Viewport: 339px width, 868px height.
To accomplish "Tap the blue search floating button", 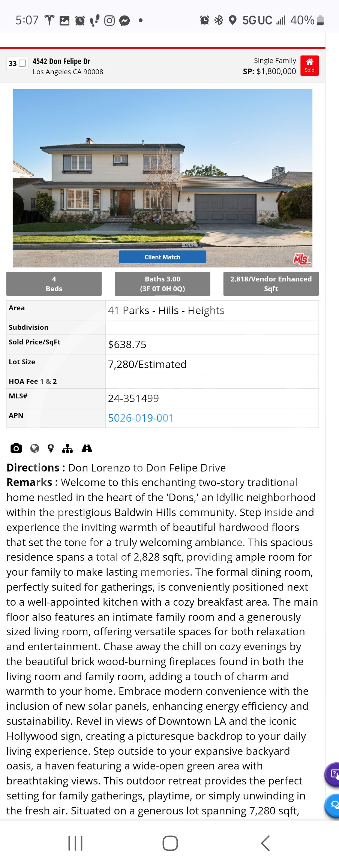I will (332, 805).
